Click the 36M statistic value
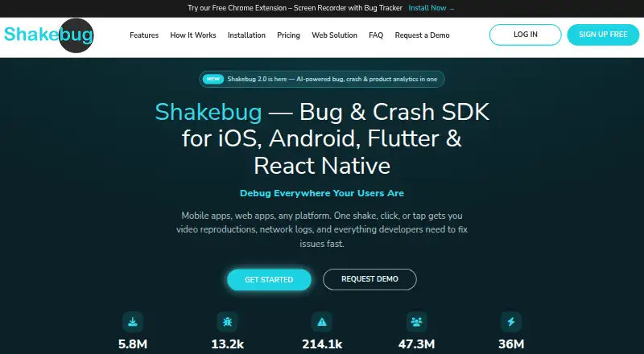The width and height of the screenshot is (644, 354). click(511, 344)
